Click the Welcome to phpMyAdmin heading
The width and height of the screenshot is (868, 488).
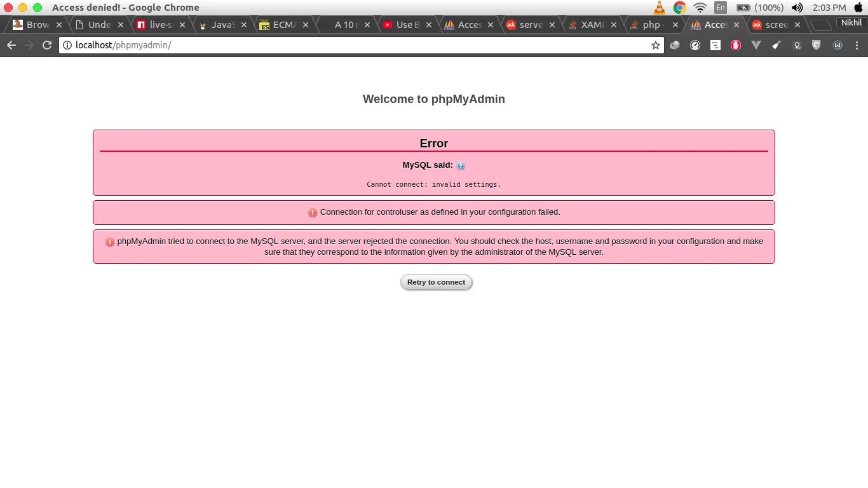[434, 99]
